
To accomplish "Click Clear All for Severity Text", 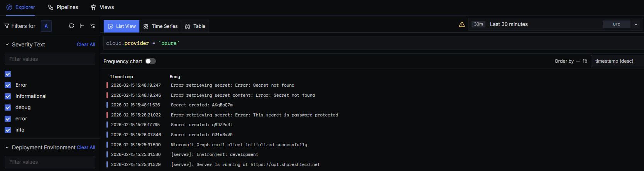I will pyautogui.click(x=86, y=44).
